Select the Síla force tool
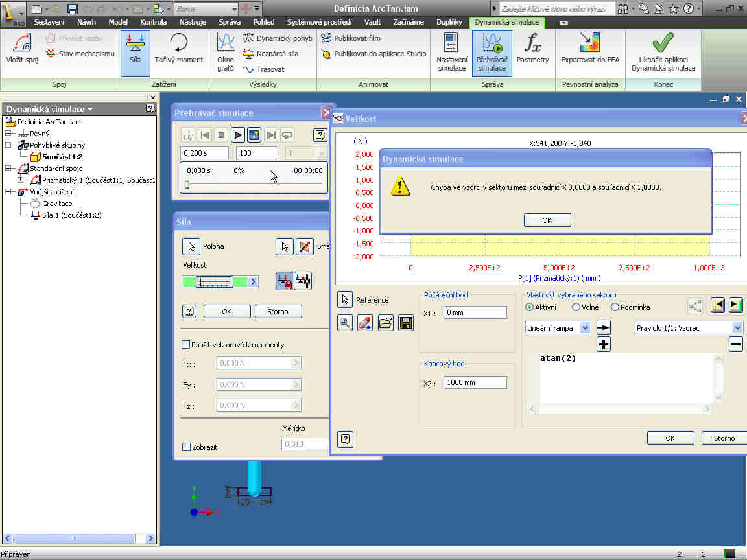The image size is (747, 560). click(136, 53)
